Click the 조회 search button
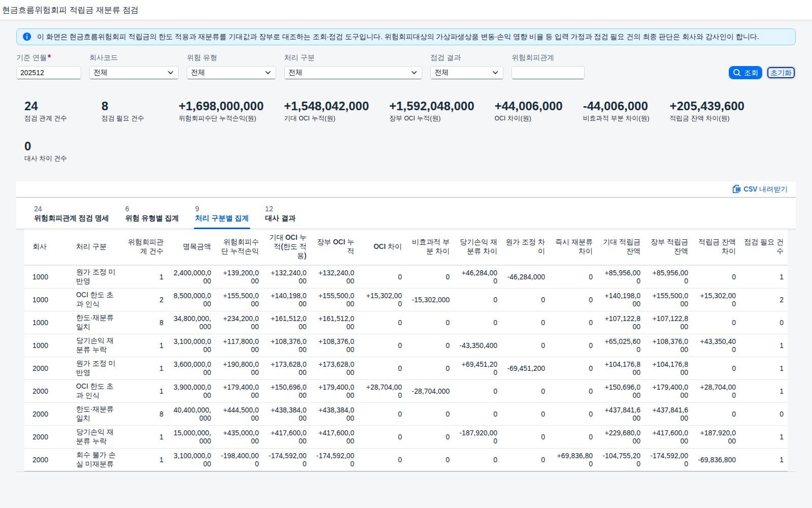Viewport: 812px width, 508px height. pos(745,73)
